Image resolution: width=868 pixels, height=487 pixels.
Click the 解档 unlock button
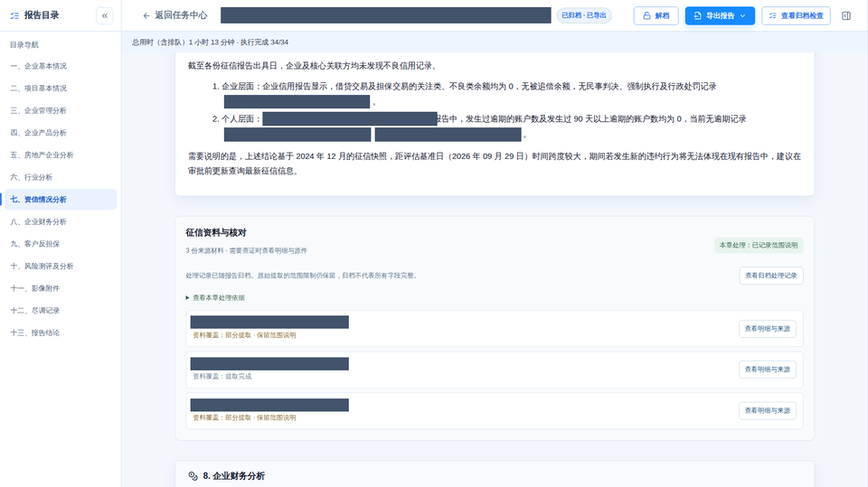656,15
